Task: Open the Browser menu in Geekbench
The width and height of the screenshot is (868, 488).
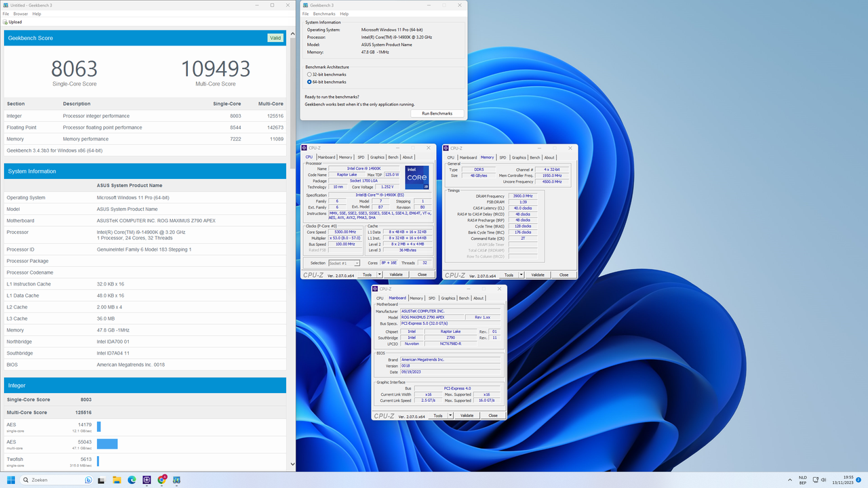Action: [x=20, y=14]
